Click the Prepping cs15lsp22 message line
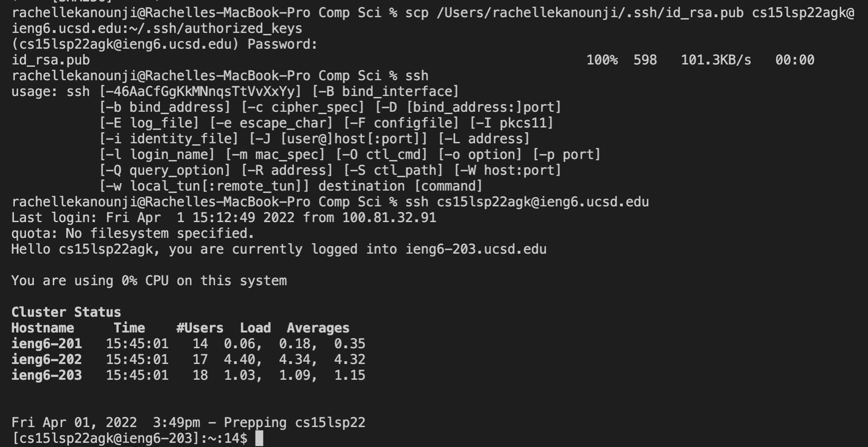 click(188, 422)
